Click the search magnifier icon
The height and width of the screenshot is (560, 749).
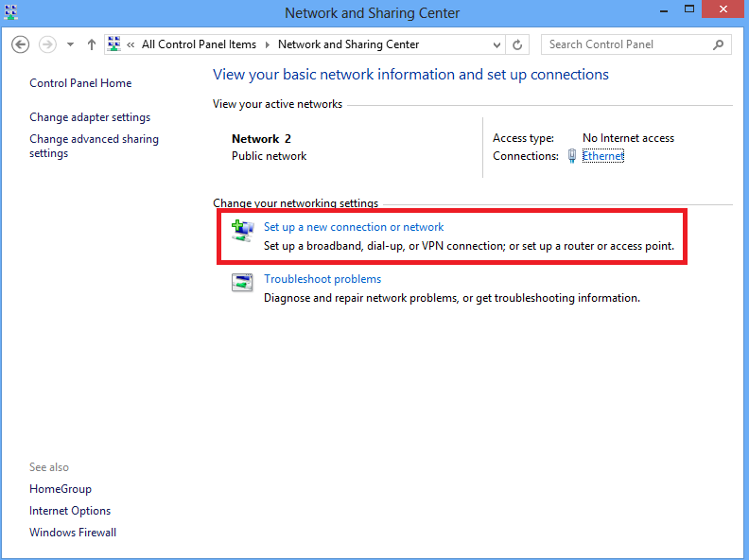719,44
